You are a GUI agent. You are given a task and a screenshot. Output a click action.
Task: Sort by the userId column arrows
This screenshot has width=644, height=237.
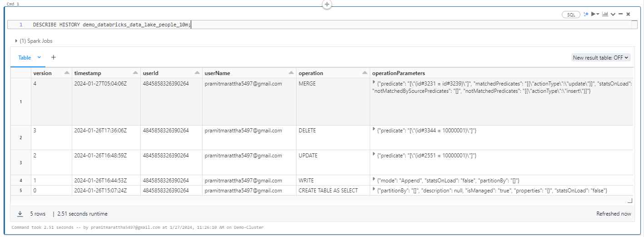tap(198, 73)
